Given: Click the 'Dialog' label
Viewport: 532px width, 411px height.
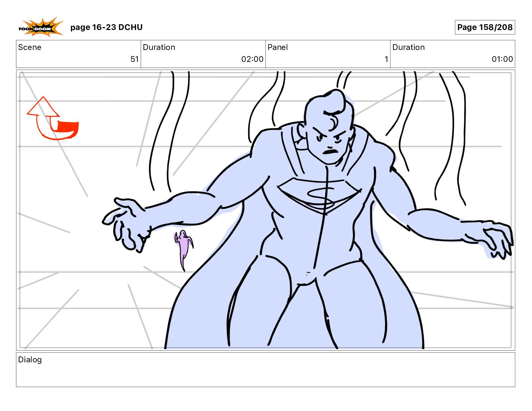Looking at the screenshot, I should tap(30, 360).
